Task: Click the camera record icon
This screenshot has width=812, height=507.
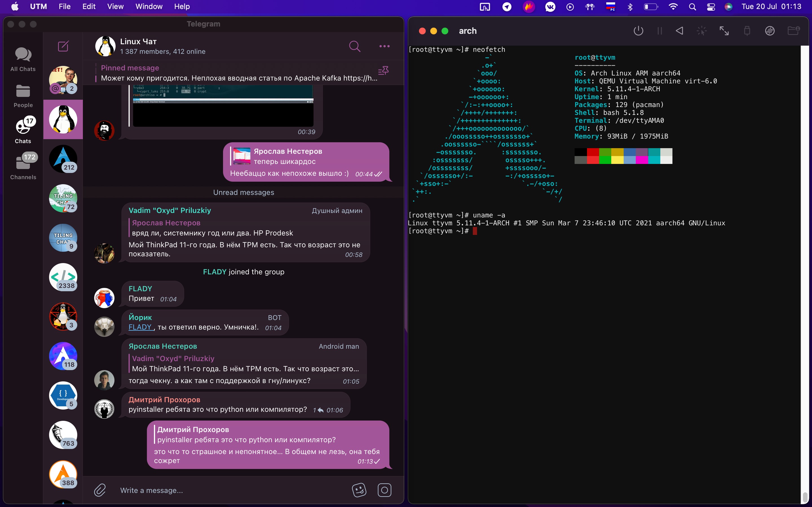Action: [x=384, y=490]
